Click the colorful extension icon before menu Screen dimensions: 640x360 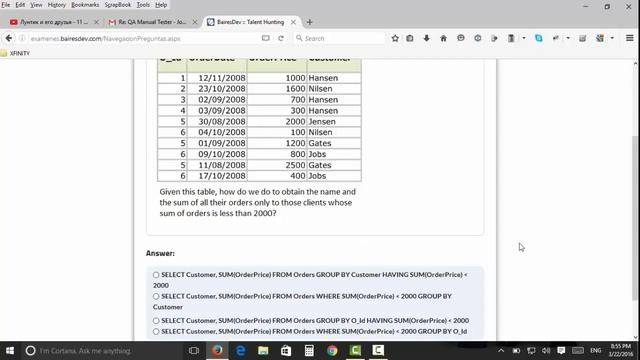point(600,38)
